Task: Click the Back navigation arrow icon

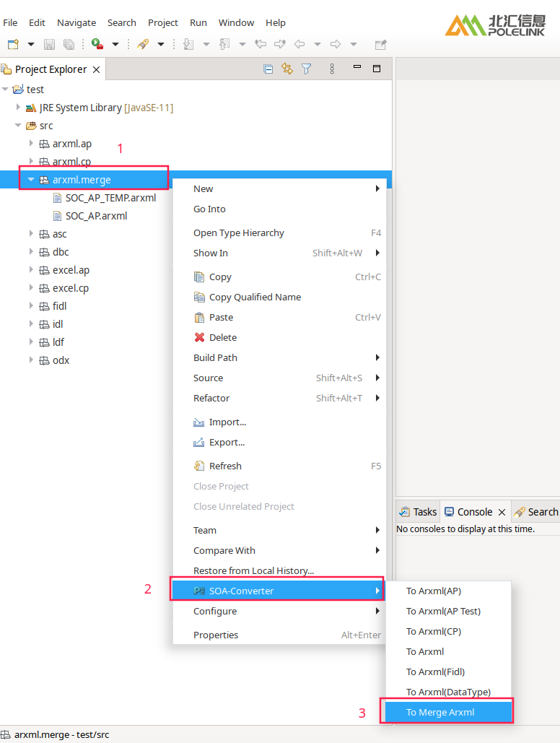Action: coord(299,45)
